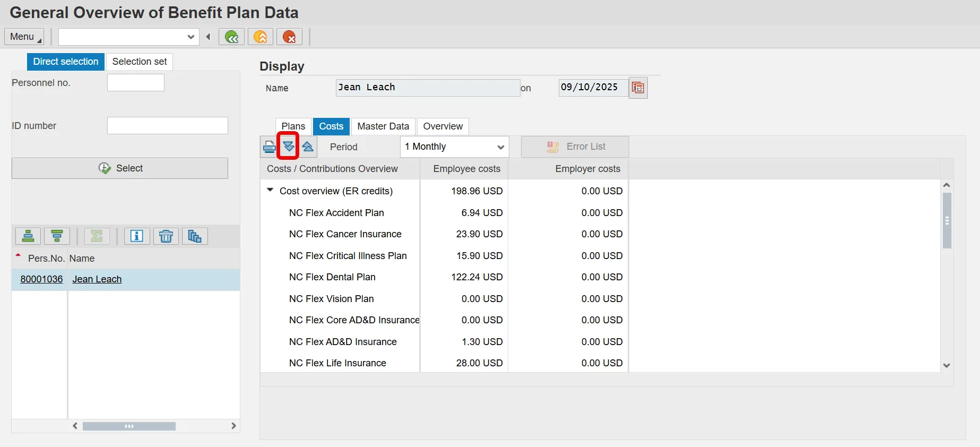
Task: Click the trash delete icon in employee list
Action: click(166, 236)
